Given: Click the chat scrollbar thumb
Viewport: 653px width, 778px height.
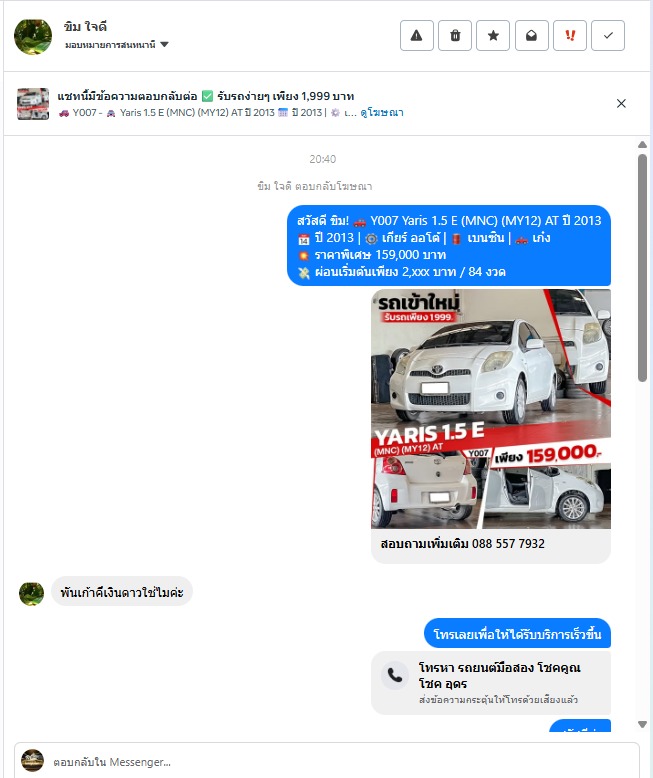Looking at the screenshot, I should pos(642,268).
